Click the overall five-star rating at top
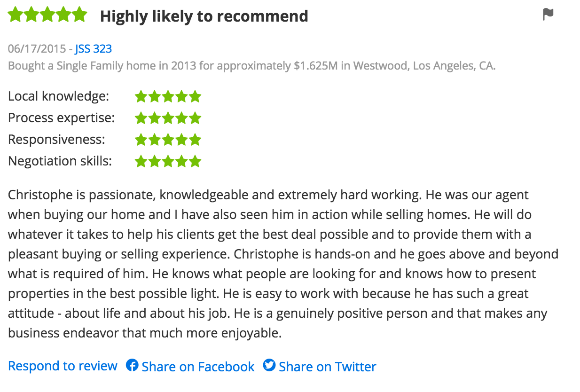This screenshot has width=580, height=392. pyautogui.click(x=47, y=15)
